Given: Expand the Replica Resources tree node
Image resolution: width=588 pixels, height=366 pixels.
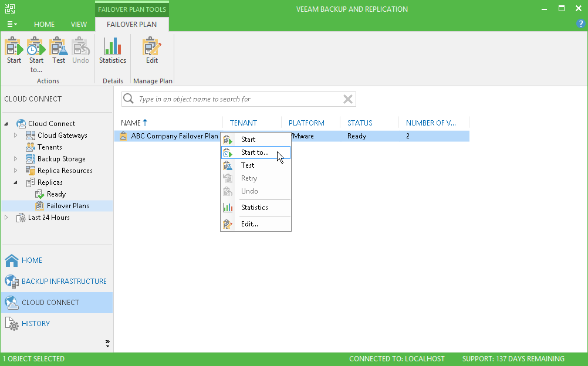Looking at the screenshot, I should pos(15,170).
